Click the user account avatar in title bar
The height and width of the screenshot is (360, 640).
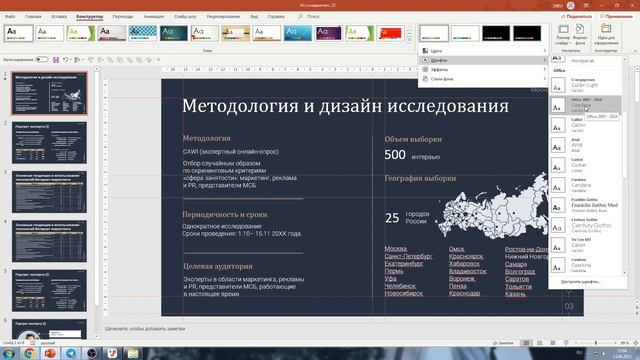point(571,5)
